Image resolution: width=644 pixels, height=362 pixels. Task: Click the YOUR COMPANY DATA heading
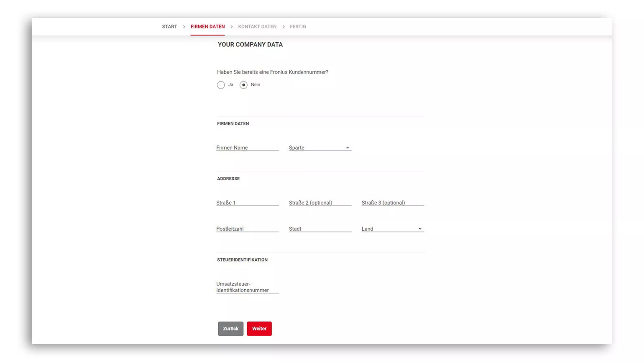coord(250,45)
